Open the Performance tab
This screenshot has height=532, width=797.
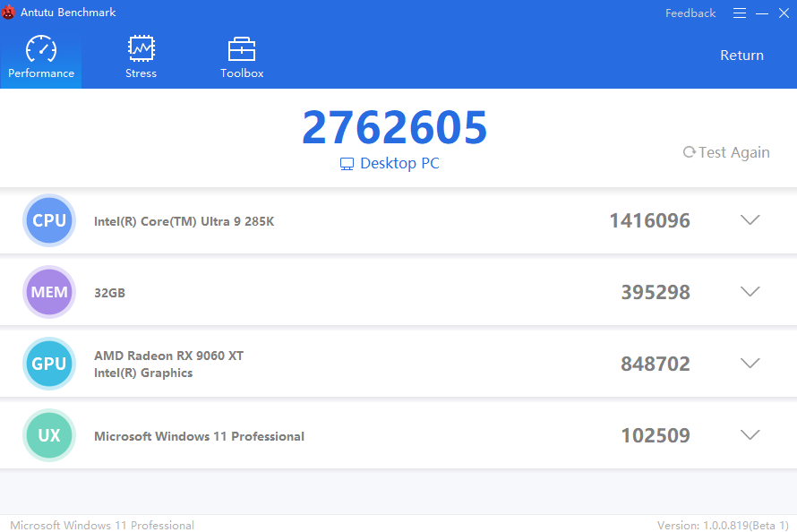click(x=41, y=57)
